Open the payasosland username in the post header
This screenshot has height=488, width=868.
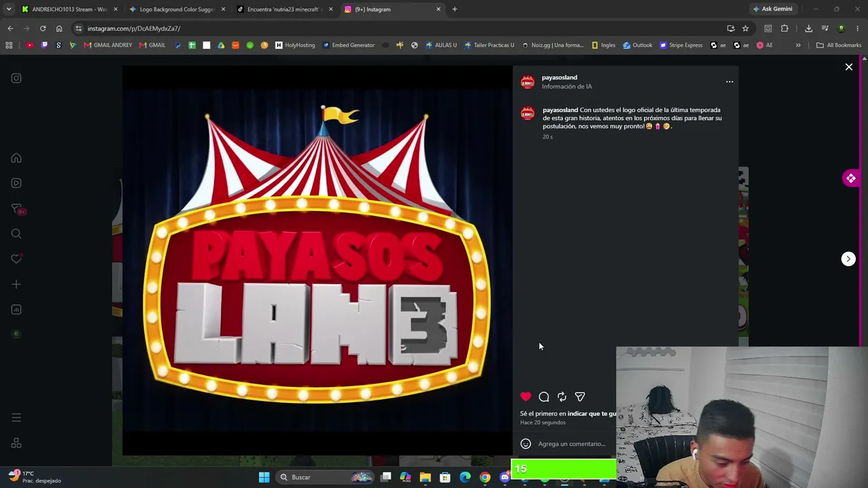coord(559,77)
